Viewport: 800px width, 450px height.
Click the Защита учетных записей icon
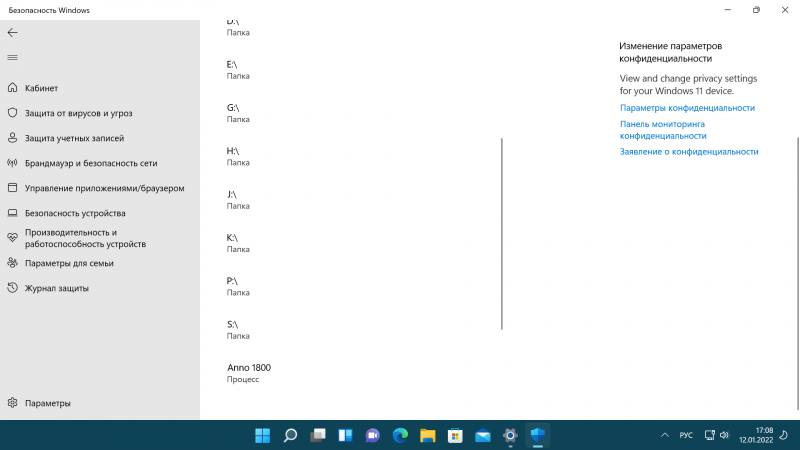click(13, 138)
